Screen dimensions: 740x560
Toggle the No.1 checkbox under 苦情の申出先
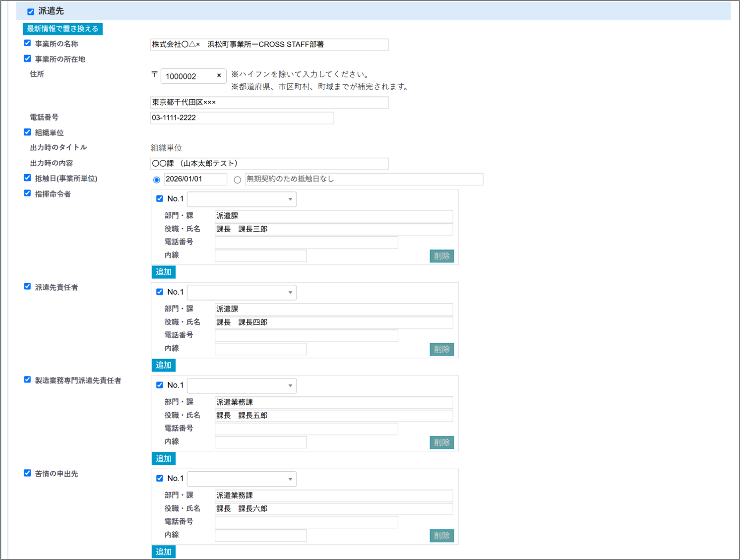click(160, 478)
